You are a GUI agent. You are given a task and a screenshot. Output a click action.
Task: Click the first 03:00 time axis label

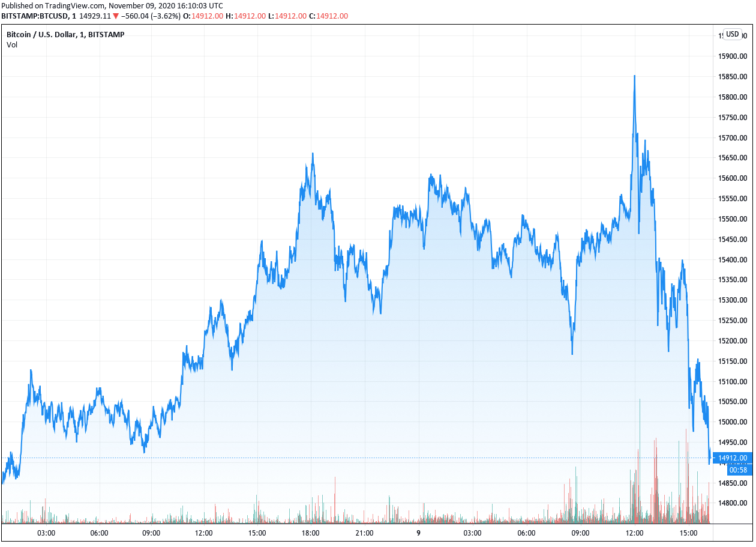[x=46, y=533]
